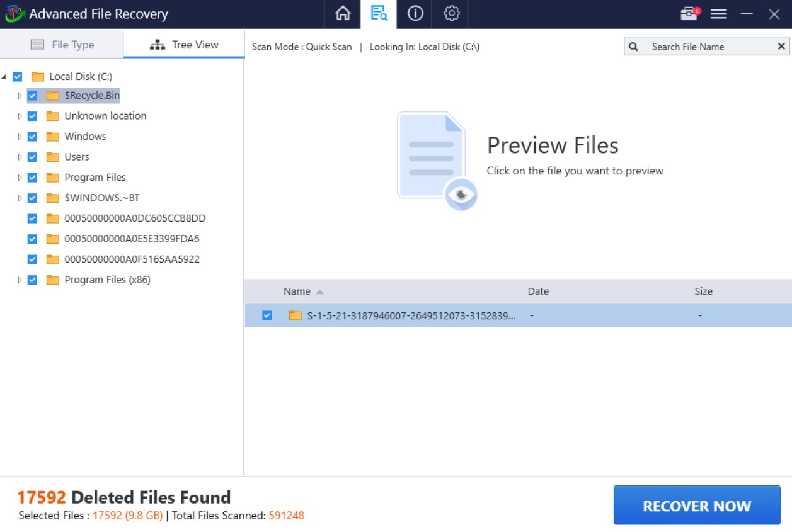Viewport: 792px width, 532px height.
Task: Click the search magnifier icon
Action: [634, 47]
